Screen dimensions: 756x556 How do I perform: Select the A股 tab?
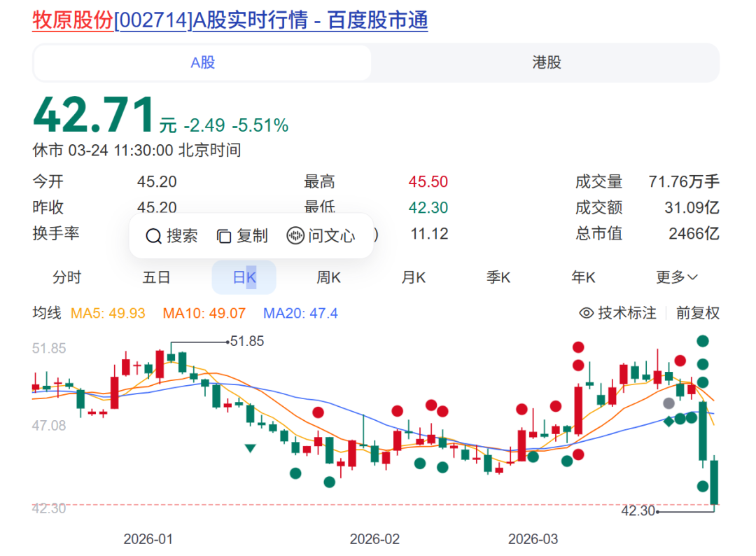tap(202, 62)
